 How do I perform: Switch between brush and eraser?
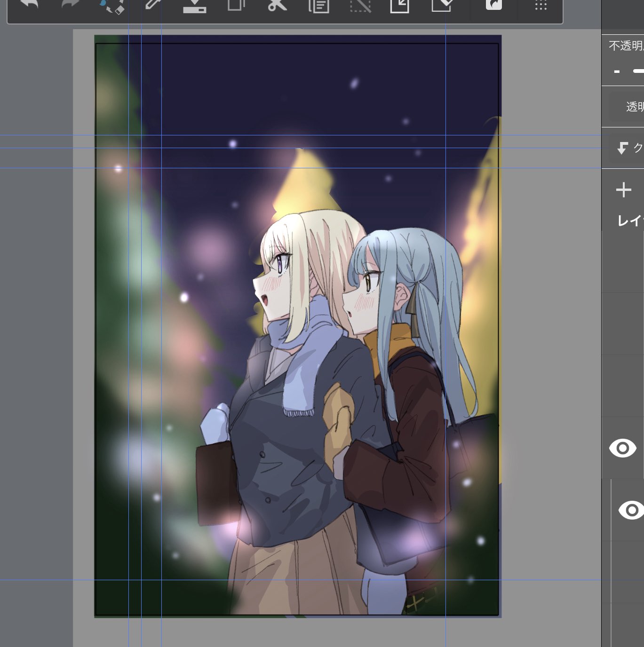(x=112, y=6)
